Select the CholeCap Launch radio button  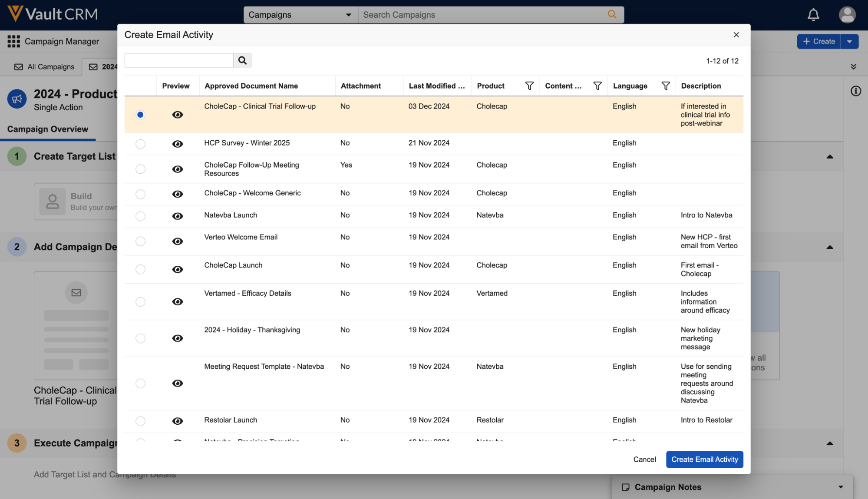point(140,269)
